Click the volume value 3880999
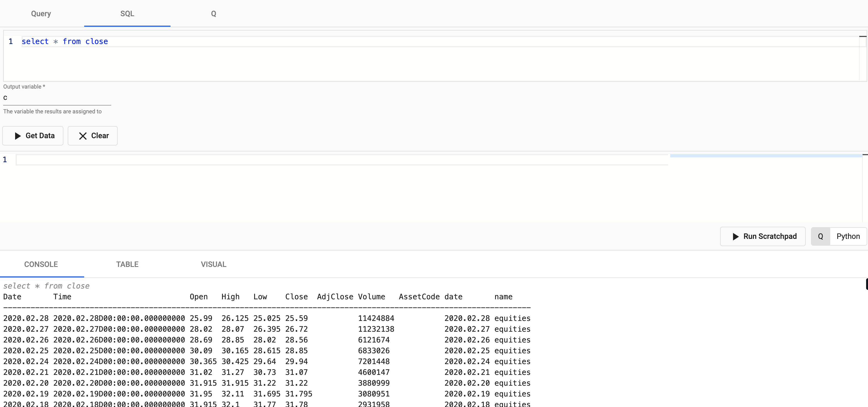 pyautogui.click(x=374, y=383)
